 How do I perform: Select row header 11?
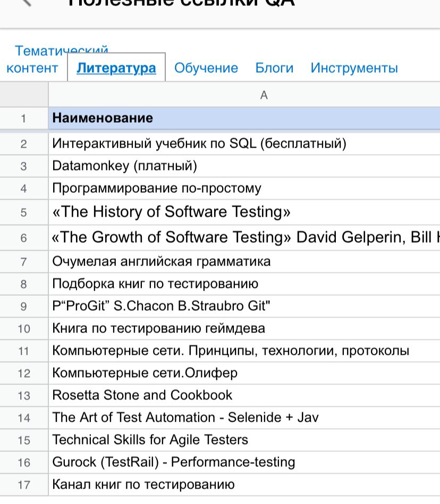(24, 351)
